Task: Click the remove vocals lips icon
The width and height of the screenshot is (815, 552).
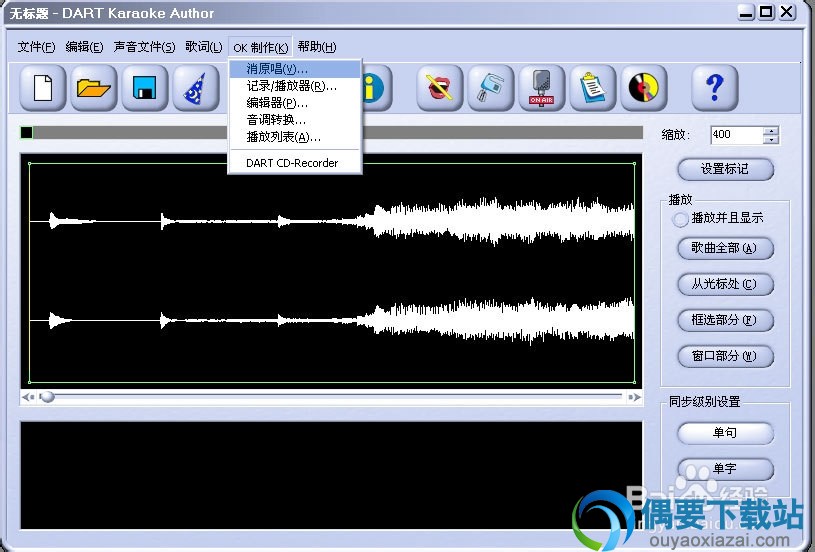Action: click(x=440, y=88)
